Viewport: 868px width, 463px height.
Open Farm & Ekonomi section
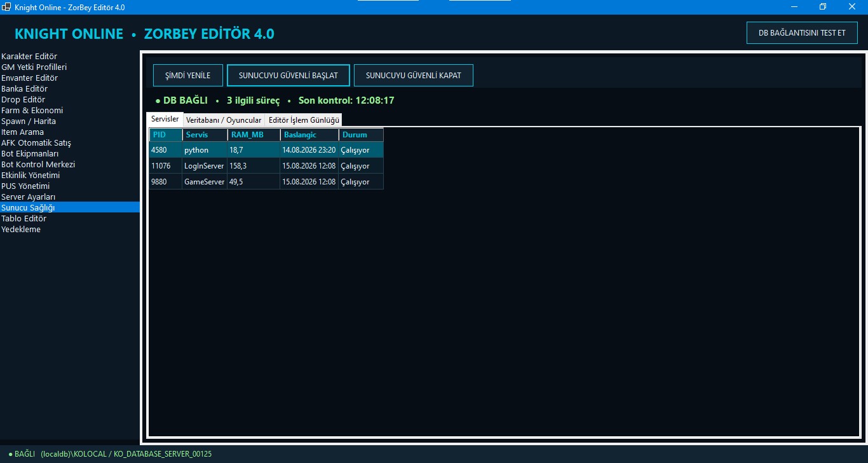point(70,110)
